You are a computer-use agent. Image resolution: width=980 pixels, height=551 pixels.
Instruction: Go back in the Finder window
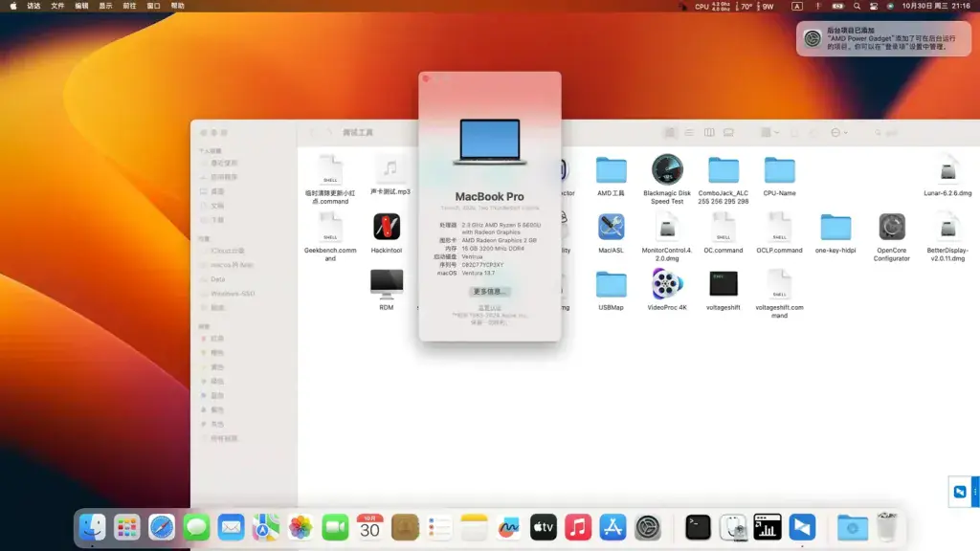coord(313,132)
